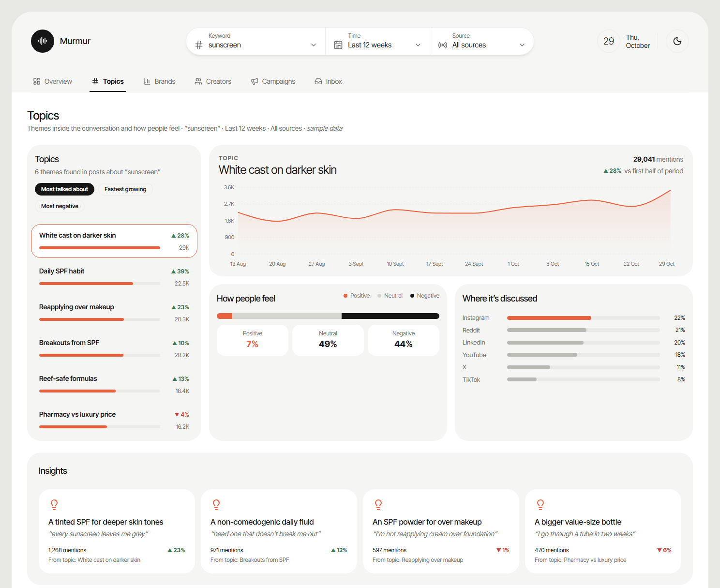Screen dimensions: 720x588
Task: Click lightbulb icon on value-size bottle insight
Action: click(x=540, y=505)
